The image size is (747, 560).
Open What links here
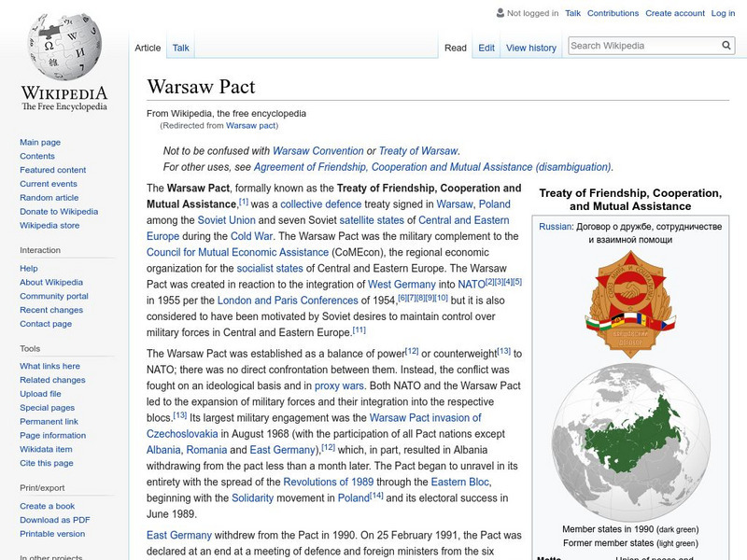click(x=50, y=366)
